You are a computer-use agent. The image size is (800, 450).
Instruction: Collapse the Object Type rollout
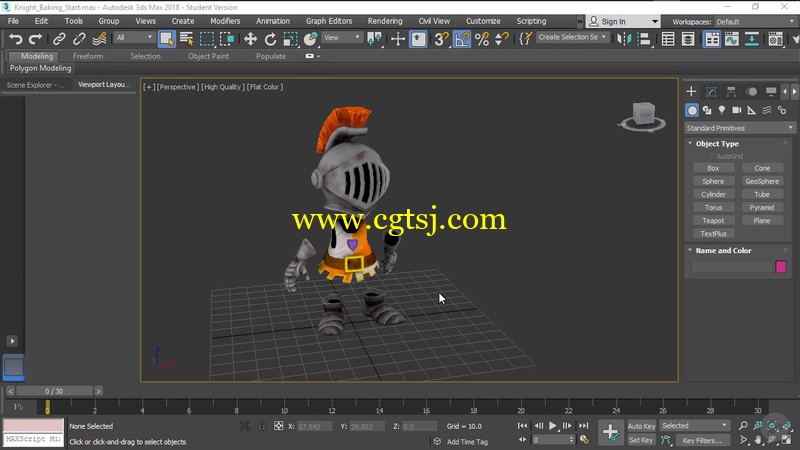click(717, 144)
